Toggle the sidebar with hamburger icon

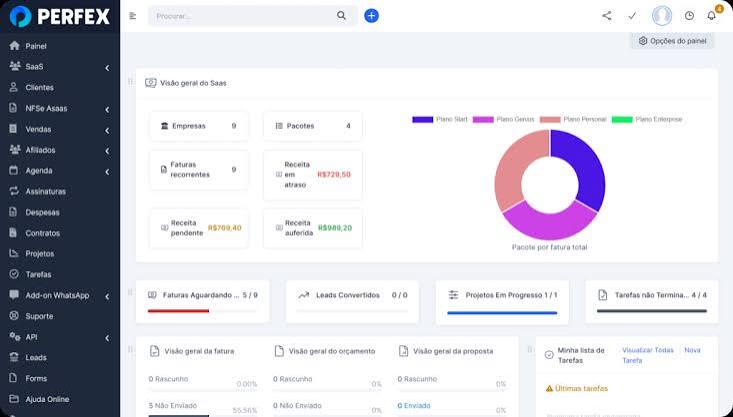coord(133,16)
